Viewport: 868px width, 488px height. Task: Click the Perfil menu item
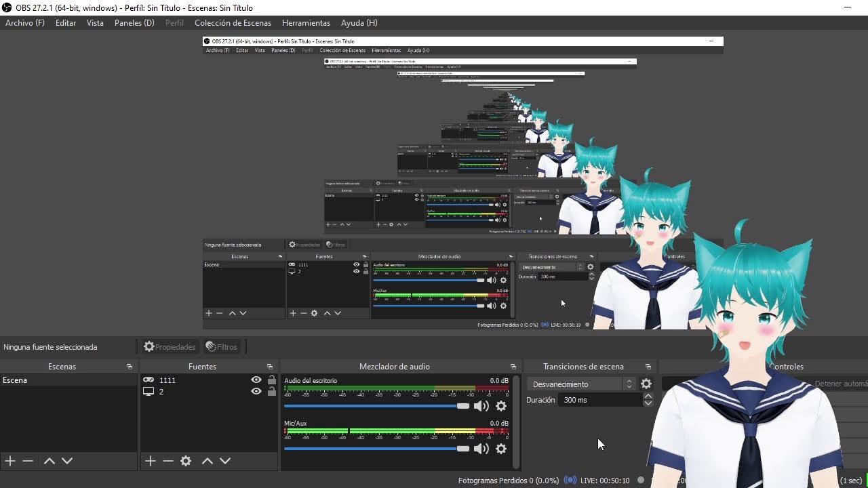click(x=174, y=23)
